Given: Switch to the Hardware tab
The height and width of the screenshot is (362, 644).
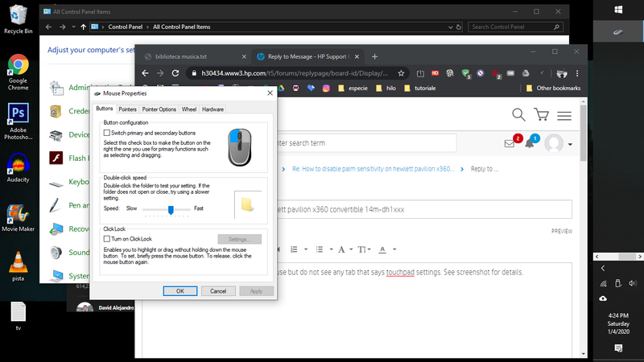Looking at the screenshot, I should 213,109.
